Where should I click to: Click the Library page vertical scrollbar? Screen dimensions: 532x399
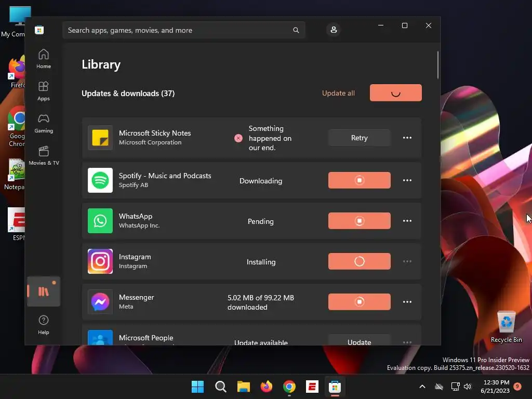437,65
